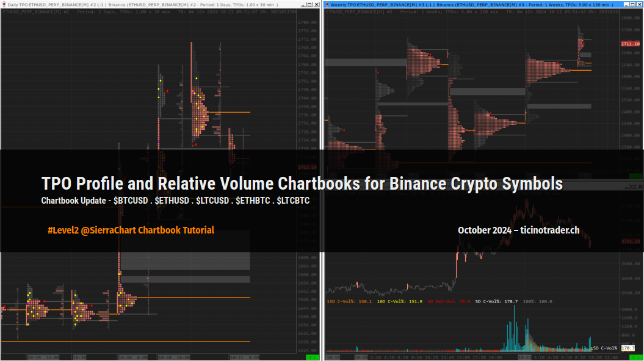Select the Daily TPO ETHUSD_PERP_BINANCE title bar
Viewport: 644px width, 361px height.
[160, 4]
